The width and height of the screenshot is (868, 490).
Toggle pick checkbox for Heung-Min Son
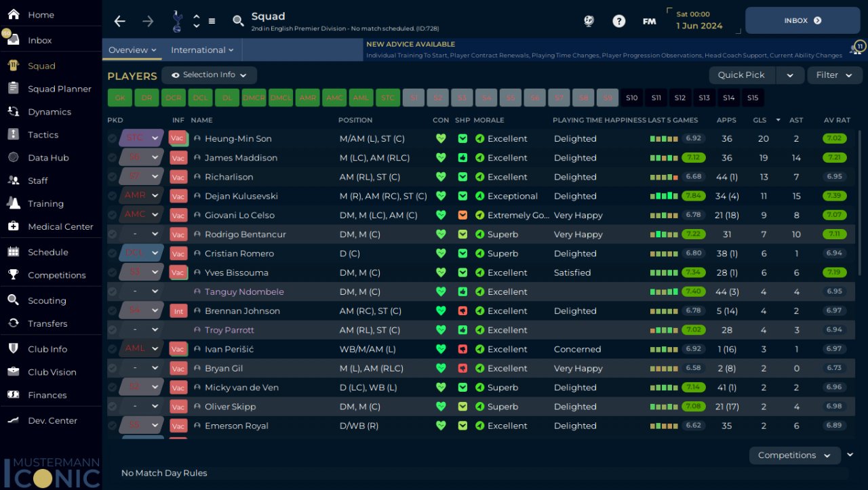(113, 138)
